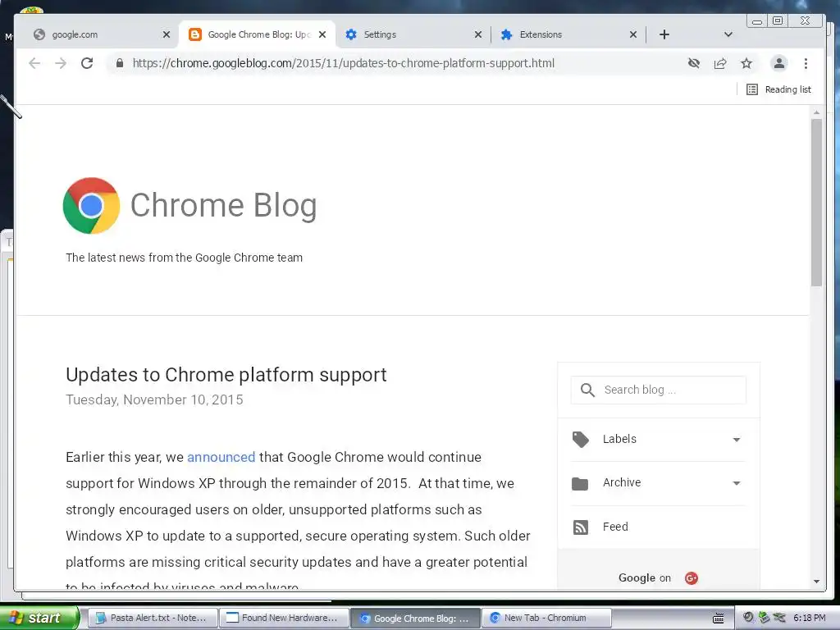Viewport: 840px width, 630px height.
Task: Click the scrollbar down arrow
Action: (x=816, y=582)
